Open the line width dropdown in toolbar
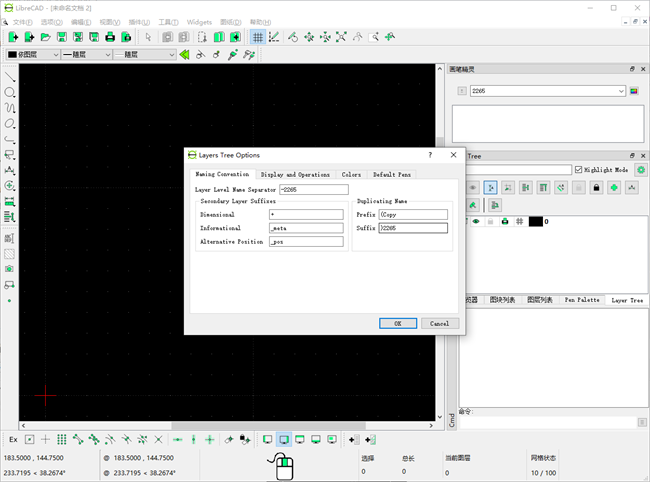This screenshot has height=482, width=650. 86,55
